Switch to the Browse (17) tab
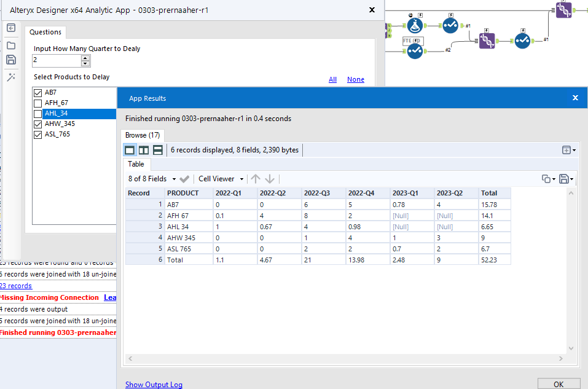The image size is (588, 389). (143, 135)
